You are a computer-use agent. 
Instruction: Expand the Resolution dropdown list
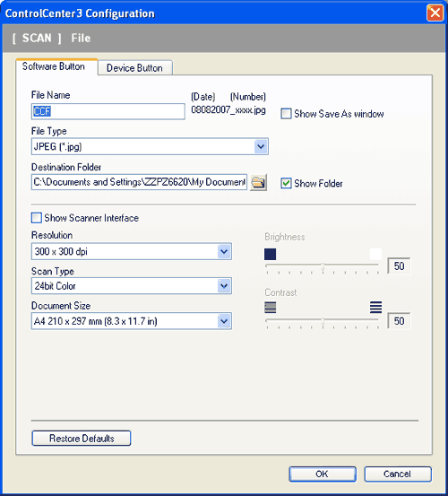(x=132, y=251)
